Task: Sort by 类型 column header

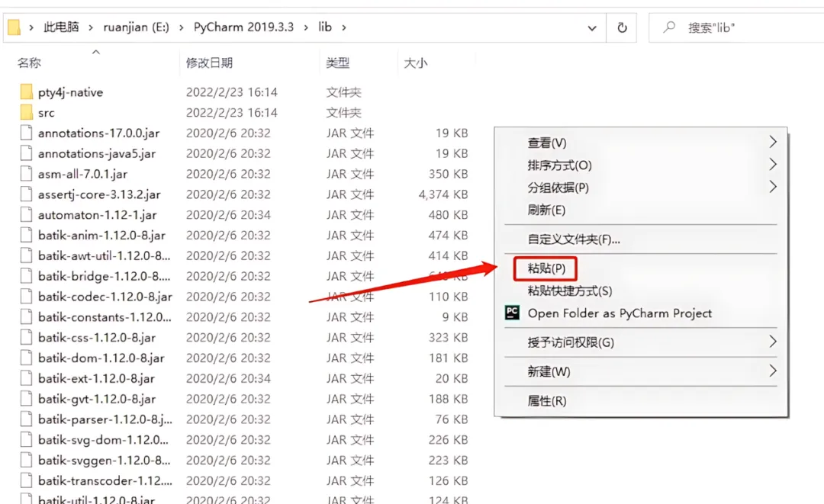Action: point(337,63)
